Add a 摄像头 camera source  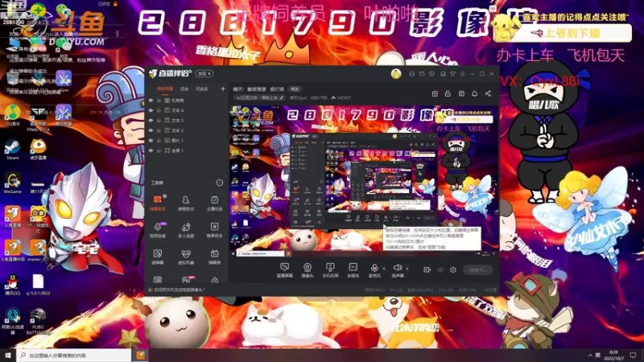click(308, 270)
